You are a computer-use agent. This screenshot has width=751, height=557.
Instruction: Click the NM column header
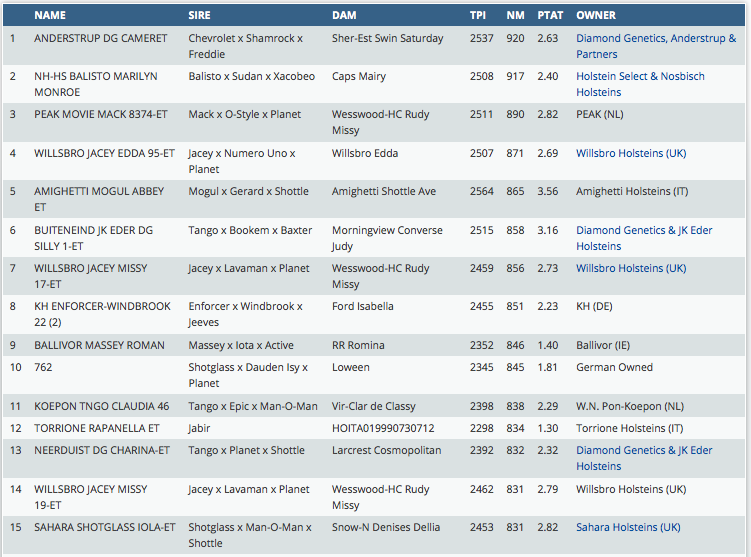(x=515, y=15)
